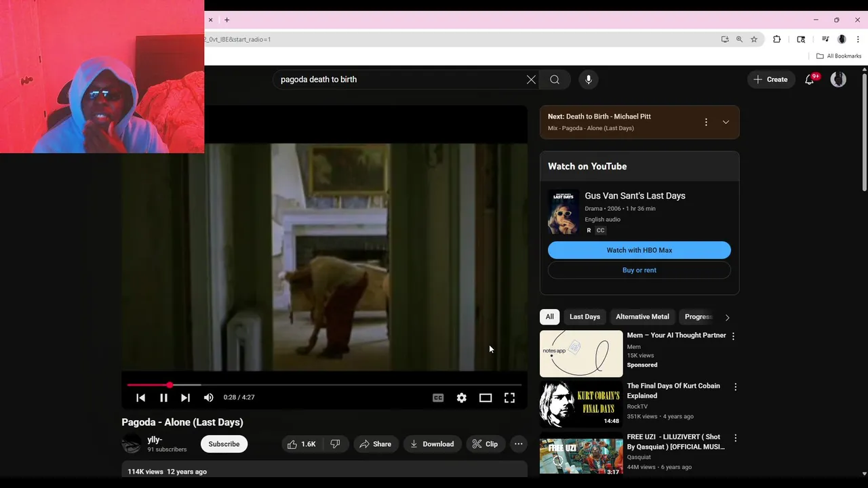Click the video time display 0:28 / 4:27
868x488 pixels.
coord(239,398)
